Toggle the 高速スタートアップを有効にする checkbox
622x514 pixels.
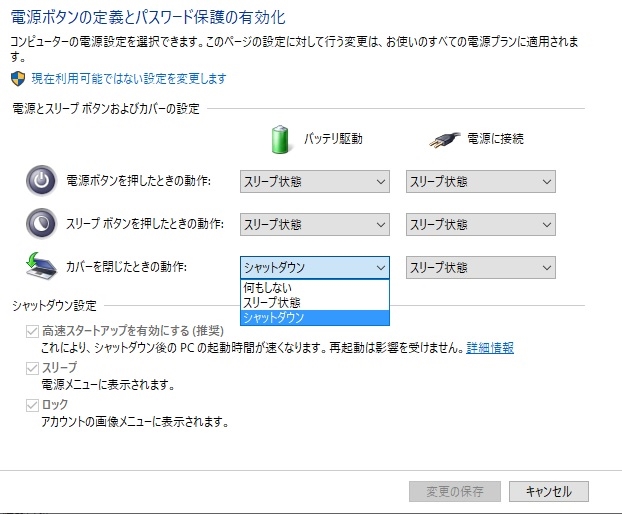click(32, 331)
